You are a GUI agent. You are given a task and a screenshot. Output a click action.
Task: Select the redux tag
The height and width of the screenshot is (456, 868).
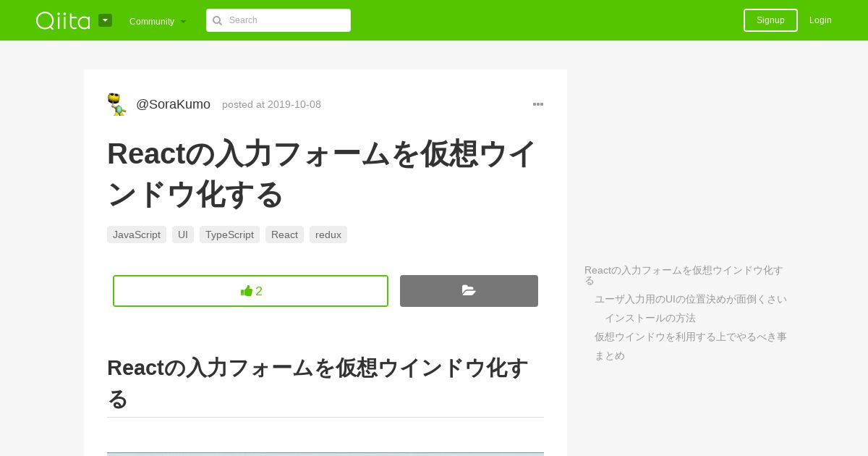click(328, 235)
